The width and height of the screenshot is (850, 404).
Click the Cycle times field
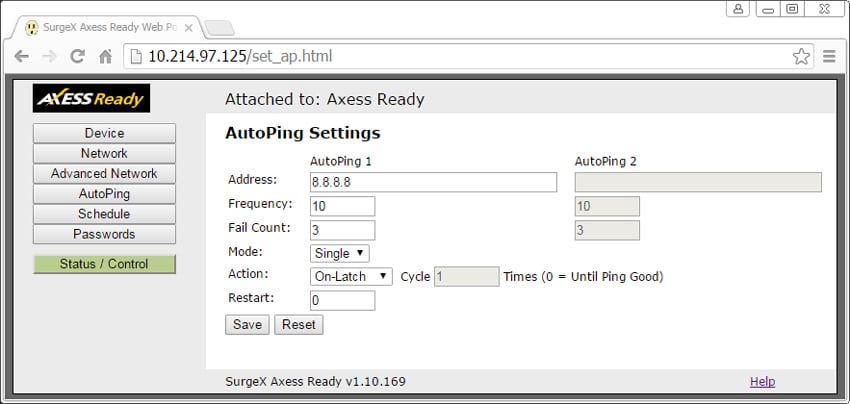click(x=466, y=277)
